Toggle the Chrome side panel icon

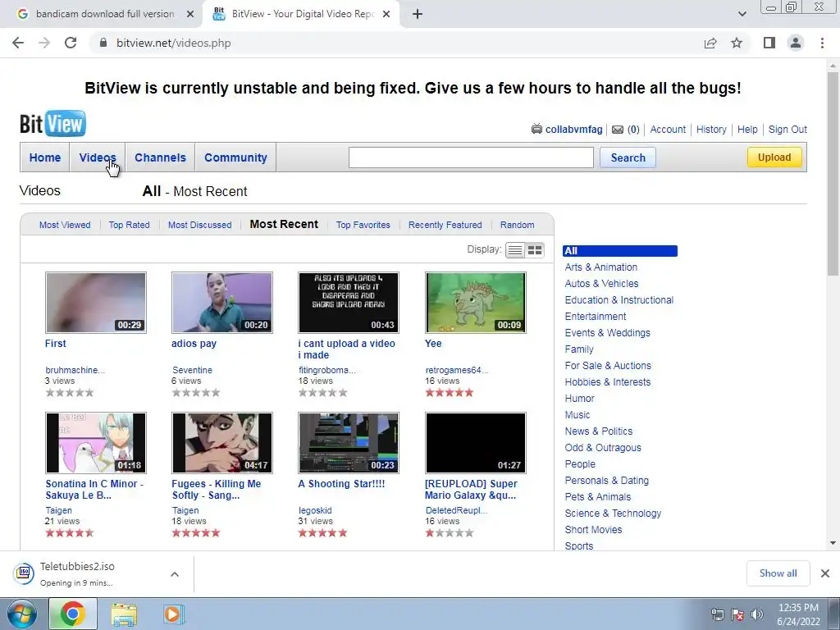tap(769, 43)
